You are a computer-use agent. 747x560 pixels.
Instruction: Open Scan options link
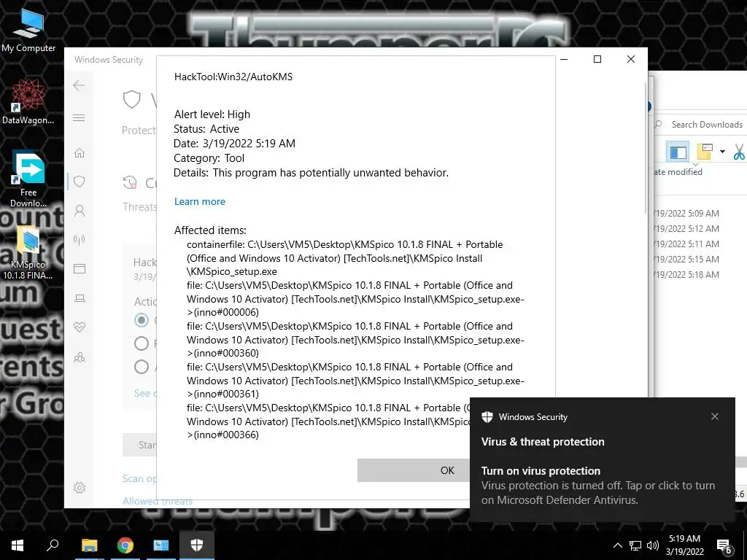139,478
